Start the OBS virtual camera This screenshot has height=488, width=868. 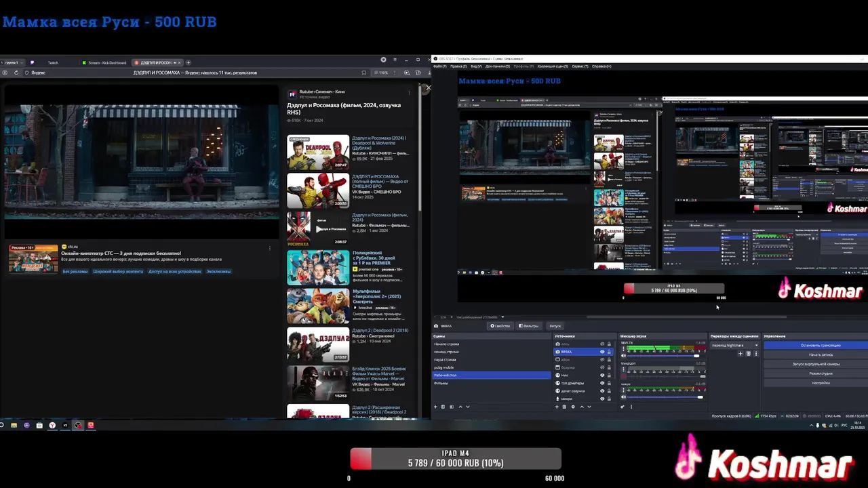click(816, 364)
